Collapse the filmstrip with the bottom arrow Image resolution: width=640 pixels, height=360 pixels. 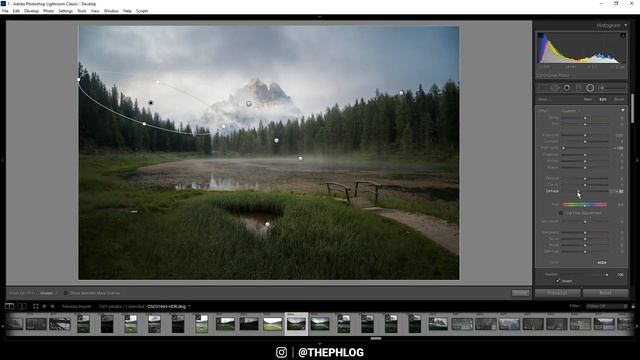tap(320, 344)
